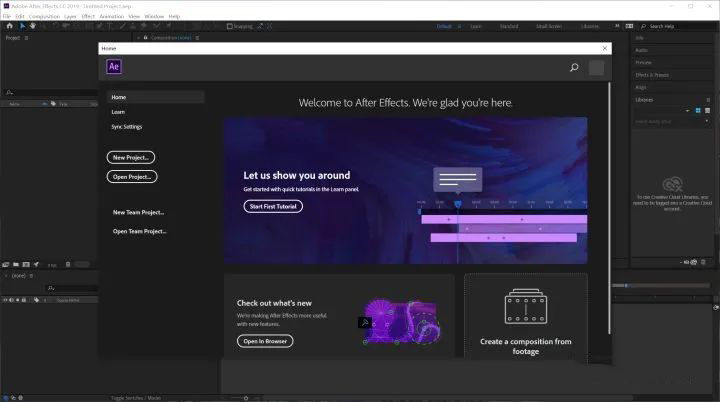
Task: Select the Hand tool
Action: pos(33,26)
